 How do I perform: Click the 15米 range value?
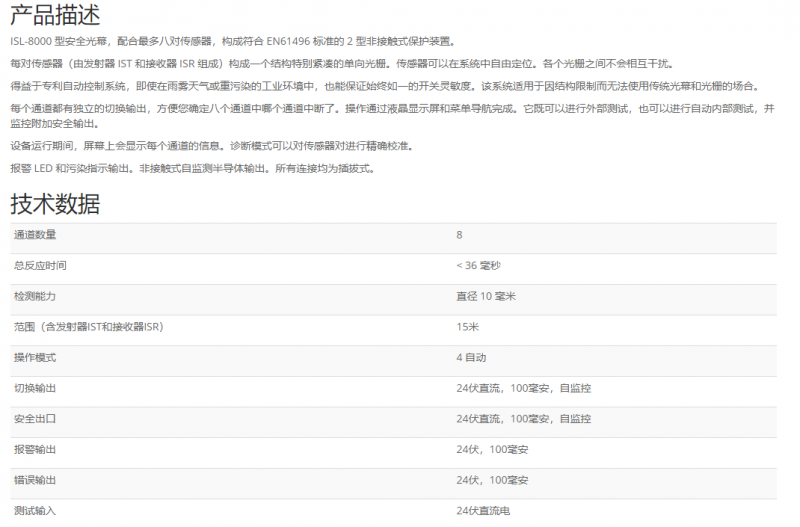coord(468,327)
